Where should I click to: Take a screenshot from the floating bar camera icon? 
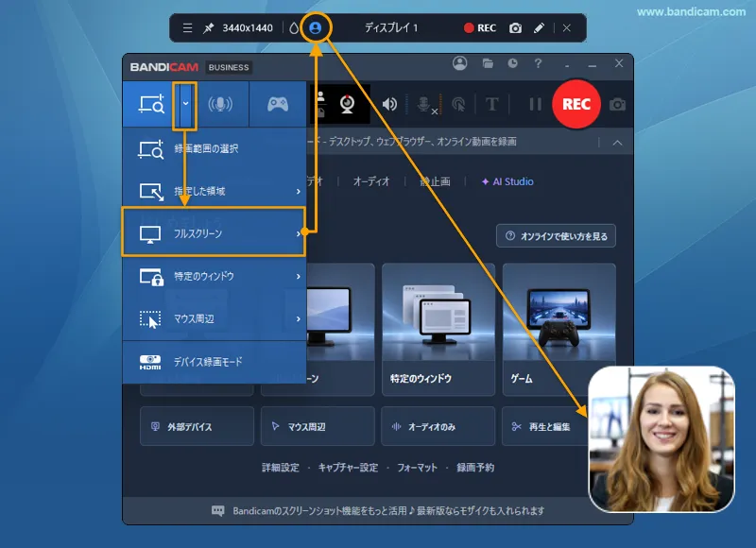515,28
